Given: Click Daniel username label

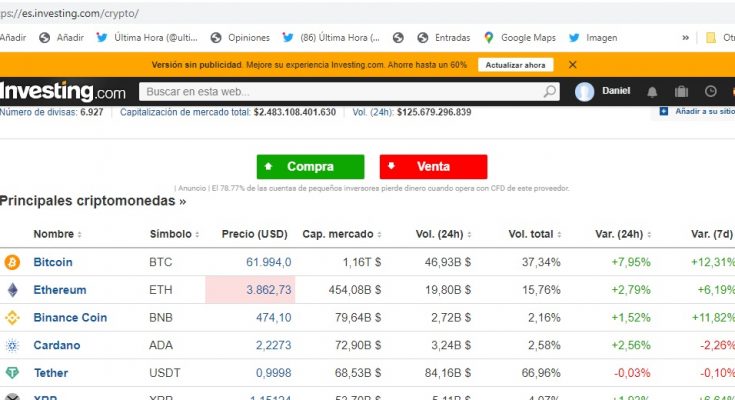Looking at the screenshot, I should 616,91.
